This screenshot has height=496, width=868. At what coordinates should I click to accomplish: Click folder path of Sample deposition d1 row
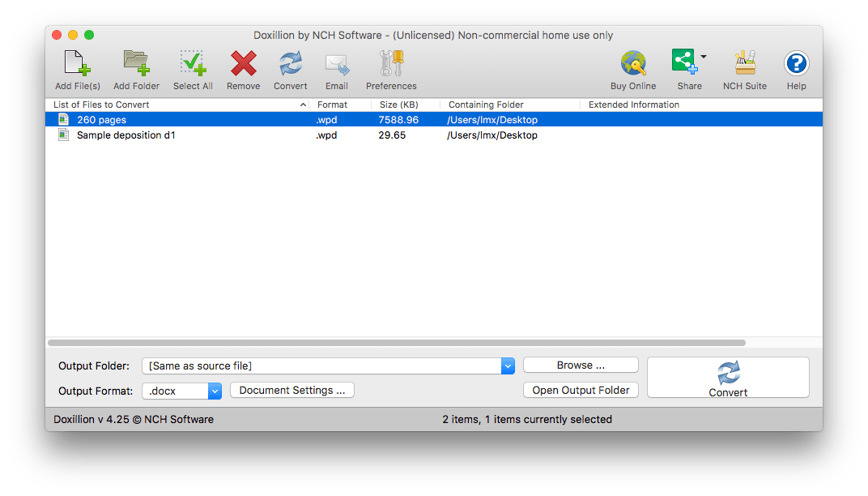tap(492, 135)
